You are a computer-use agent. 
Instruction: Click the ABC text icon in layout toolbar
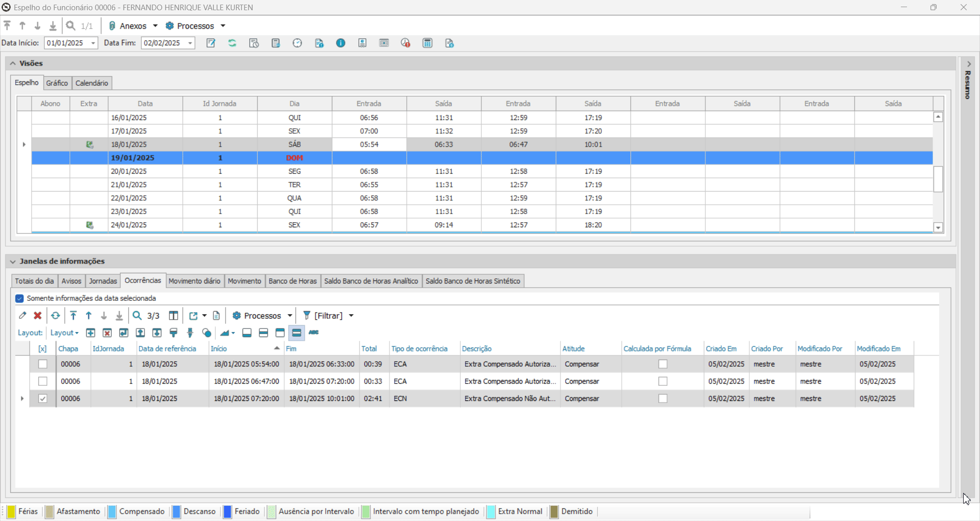pyautogui.click(x=313, y=332)
